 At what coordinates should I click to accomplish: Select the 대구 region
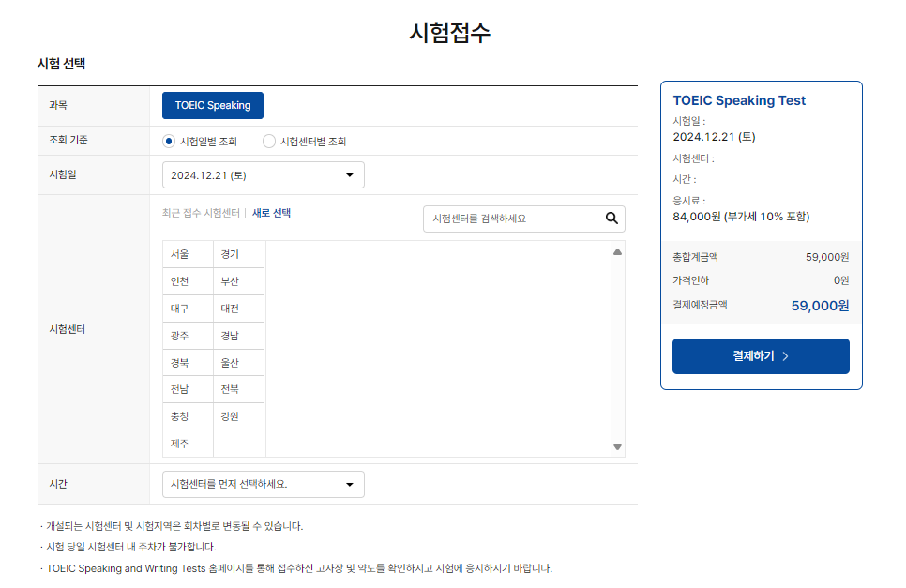pyautogui.click(x=188, y=309)
